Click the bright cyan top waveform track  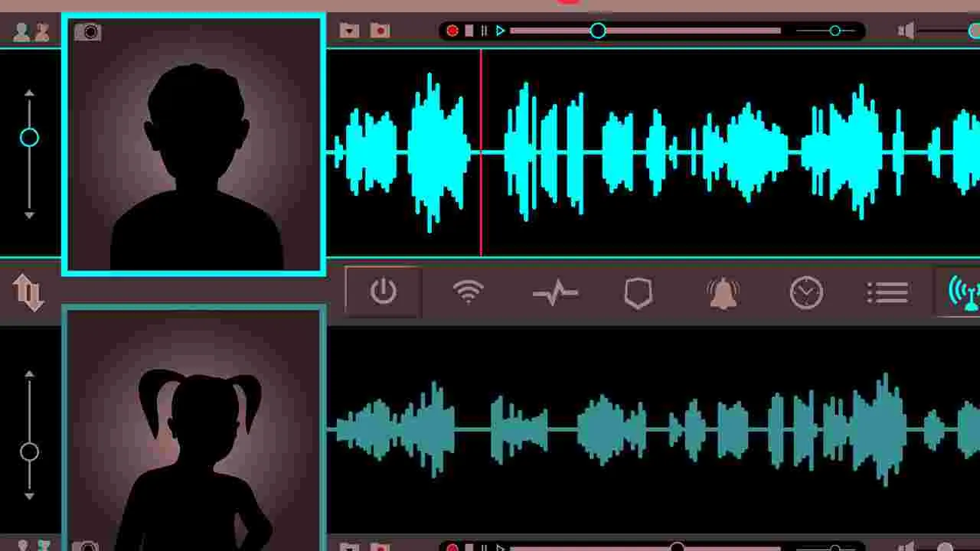tap(654, 153)
